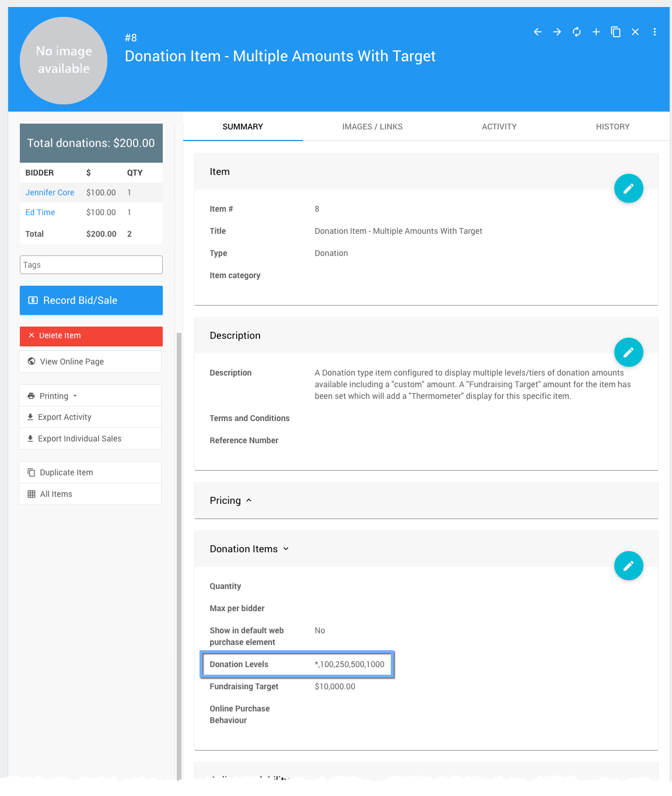Click into the Tags input field

[91, 265]
